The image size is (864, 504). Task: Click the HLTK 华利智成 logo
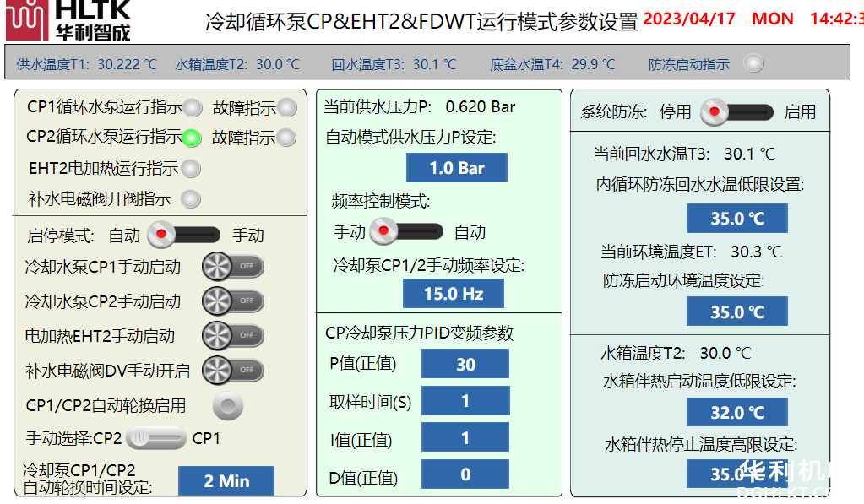pyautogui.click(x=69, y=21)
